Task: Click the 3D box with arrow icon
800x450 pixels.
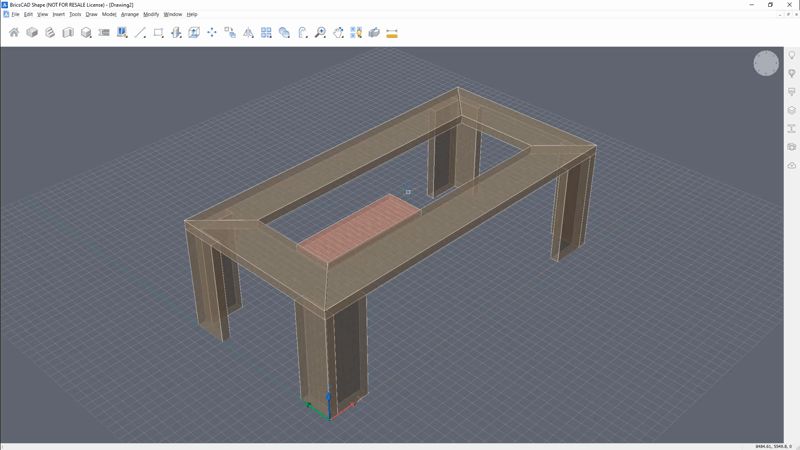Action: pos(194,33)
